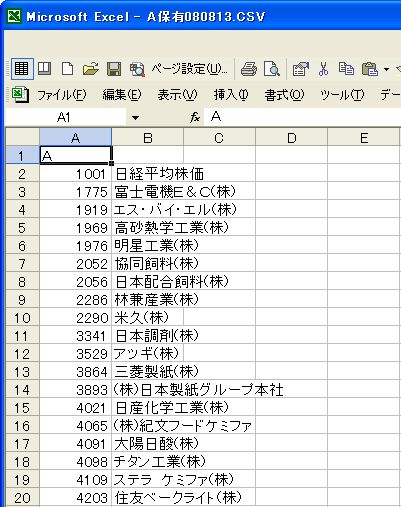Select cell containing 日経平均株価

pos(148,174)
